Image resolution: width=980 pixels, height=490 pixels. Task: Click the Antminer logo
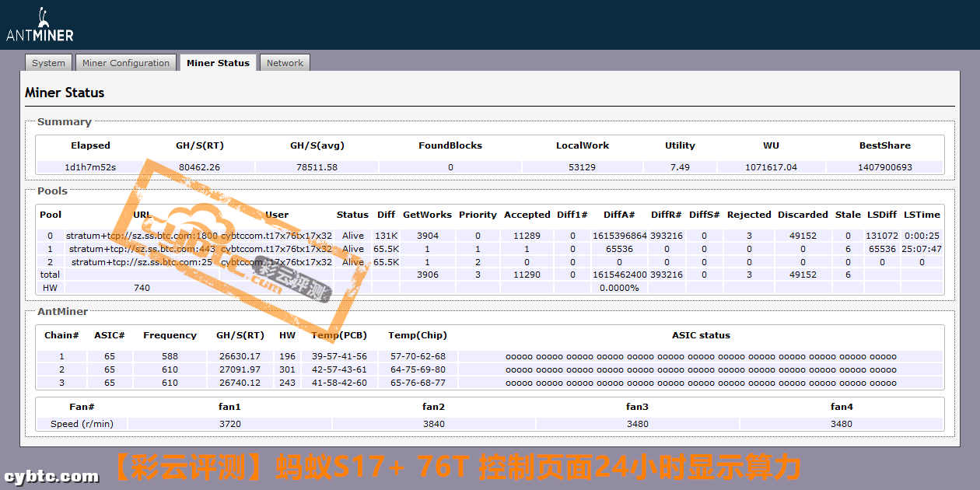pyautogui.click(x=40, y=25)
